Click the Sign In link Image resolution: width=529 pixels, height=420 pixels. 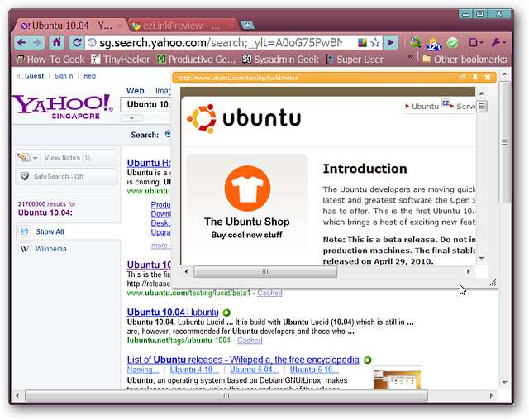click(63, 76)
